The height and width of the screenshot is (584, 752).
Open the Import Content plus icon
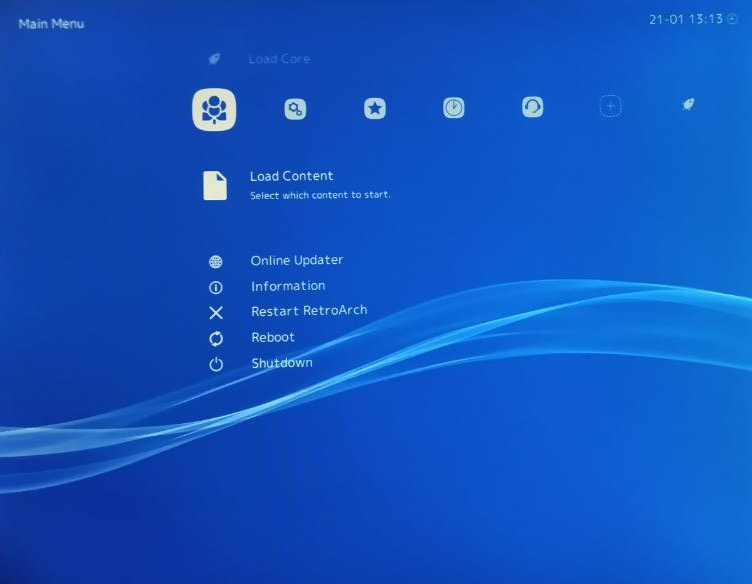(x=611, y=106)
